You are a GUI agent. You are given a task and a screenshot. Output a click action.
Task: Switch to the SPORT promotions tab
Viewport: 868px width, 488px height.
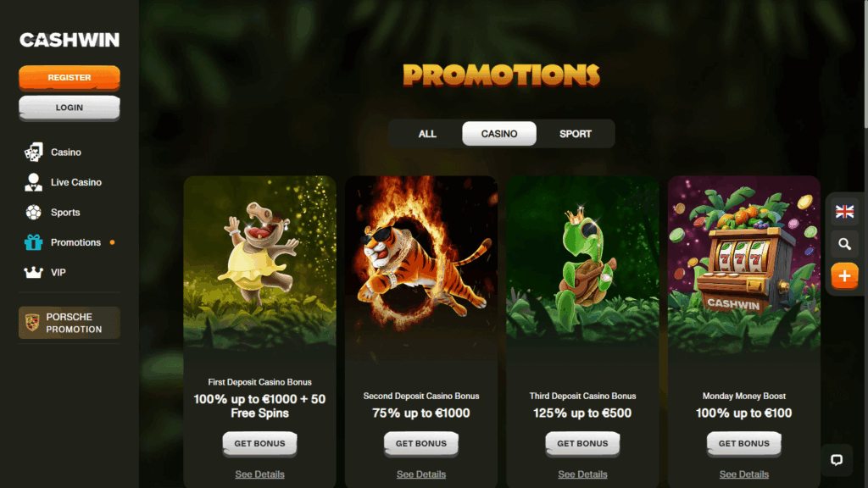tap(576, 134)
